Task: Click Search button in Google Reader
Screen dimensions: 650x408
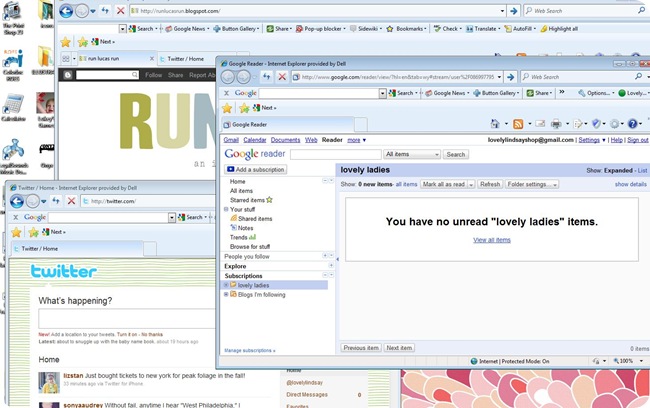Action: coord(456,154)
